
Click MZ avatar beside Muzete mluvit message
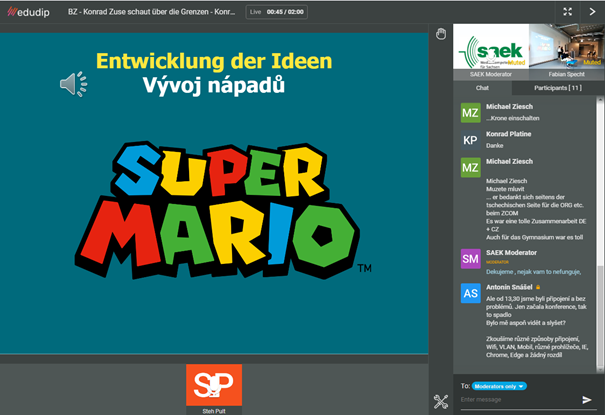470,167
